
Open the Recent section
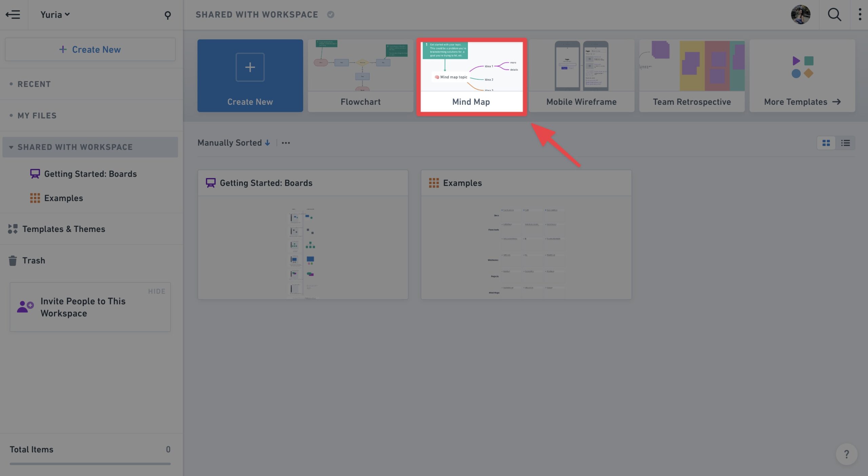pos(34,84)
